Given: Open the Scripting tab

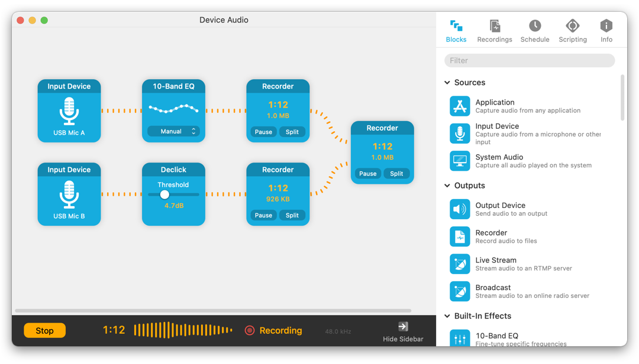Looking at the screenshot, I should coord(573,31).
